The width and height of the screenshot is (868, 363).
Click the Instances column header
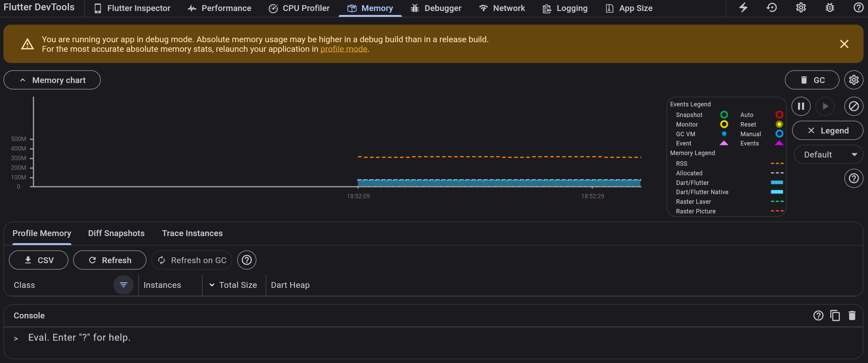coord(162,285)
